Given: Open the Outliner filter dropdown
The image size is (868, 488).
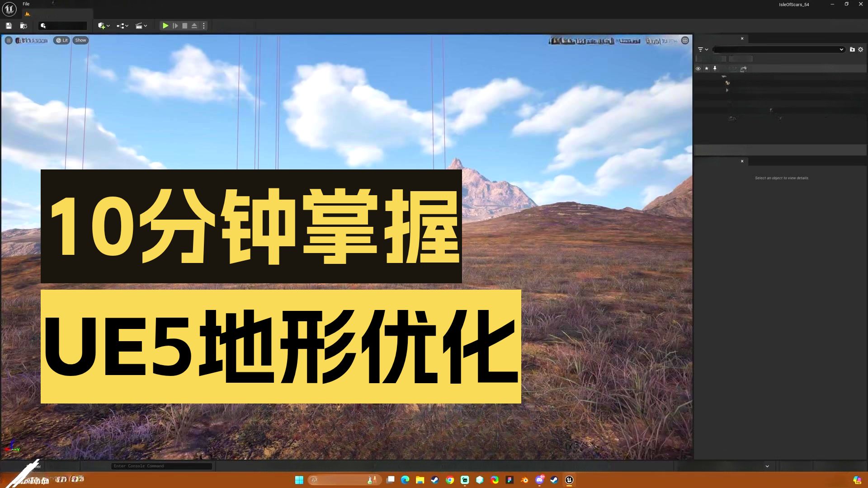Looking at the screenshot, I should point(703,49).
